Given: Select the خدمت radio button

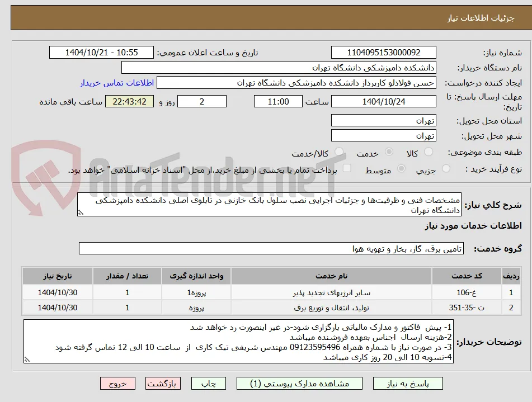Looking at the screenshot, I should tap(389, 152).
